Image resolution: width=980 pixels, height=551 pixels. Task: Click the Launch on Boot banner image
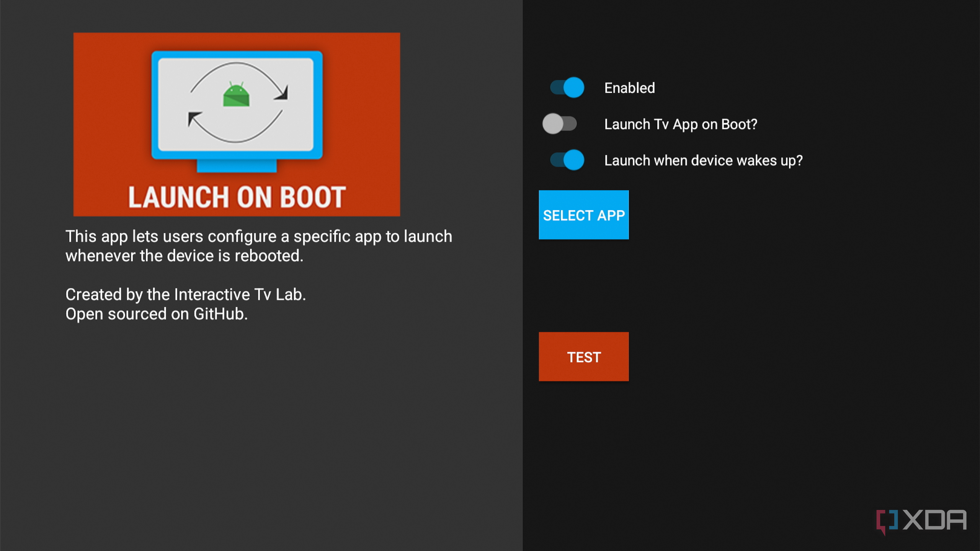[x=237, y=124]
